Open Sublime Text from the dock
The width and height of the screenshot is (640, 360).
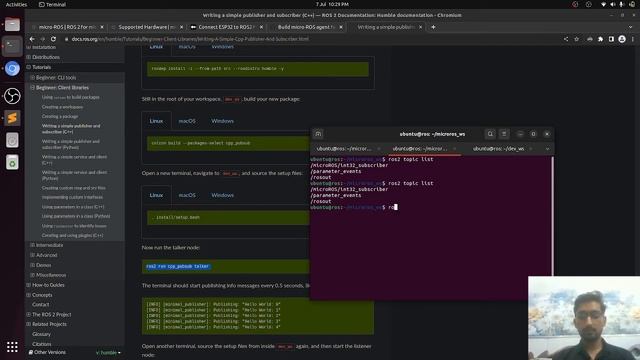[12, 118]
